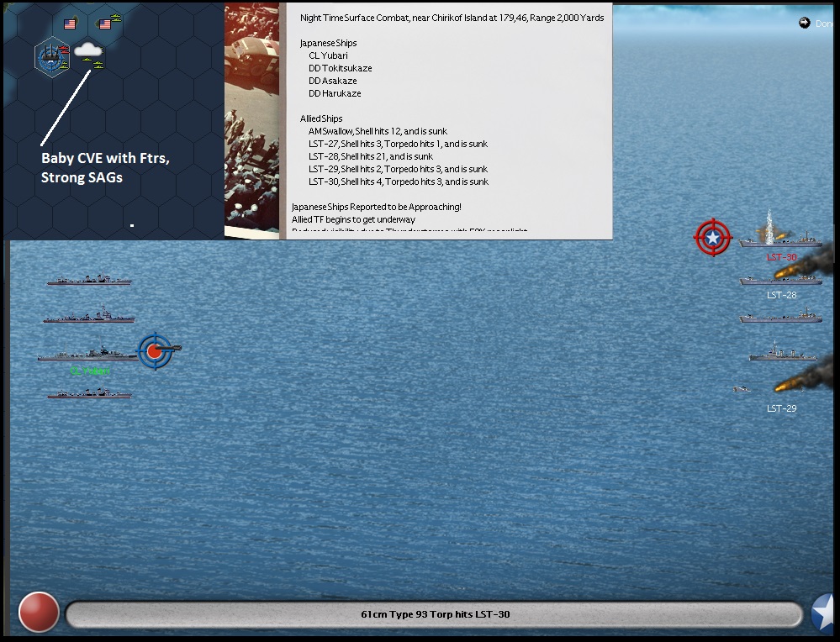
Task: Click the red LST-30 ship label
Action: coord(782,257)
